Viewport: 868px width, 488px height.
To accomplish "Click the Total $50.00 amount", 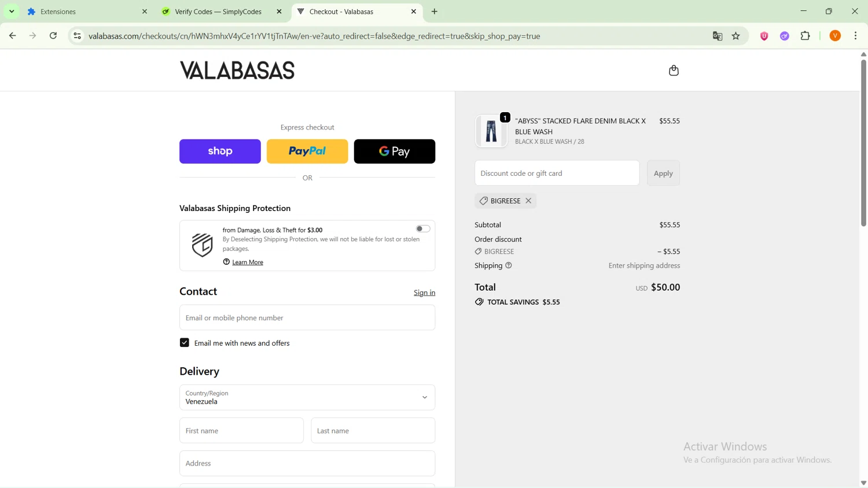I will [665, 287].
